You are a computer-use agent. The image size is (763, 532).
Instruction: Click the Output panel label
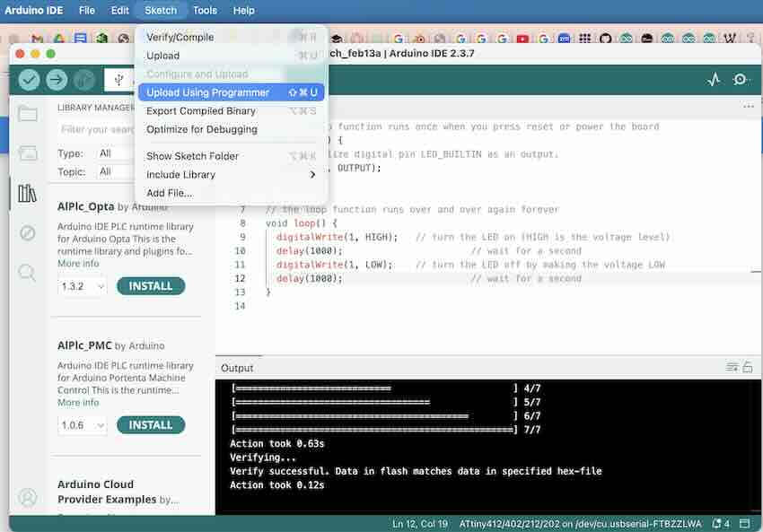click(237, 368)
